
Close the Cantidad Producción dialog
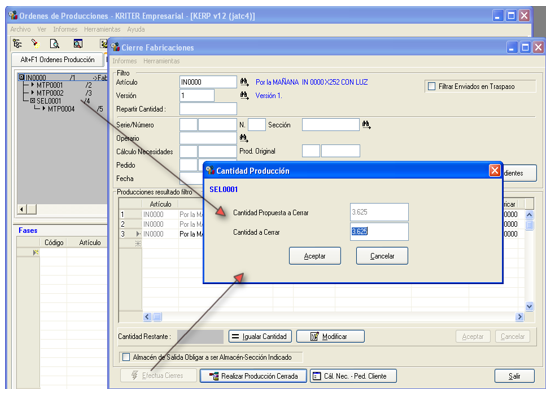(x=495, y=170)
